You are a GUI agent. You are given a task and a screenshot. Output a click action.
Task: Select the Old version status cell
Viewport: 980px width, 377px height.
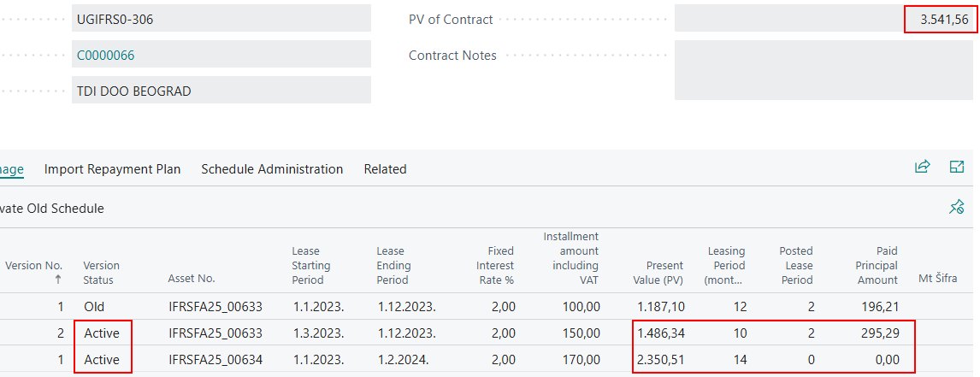pos(94,306)
